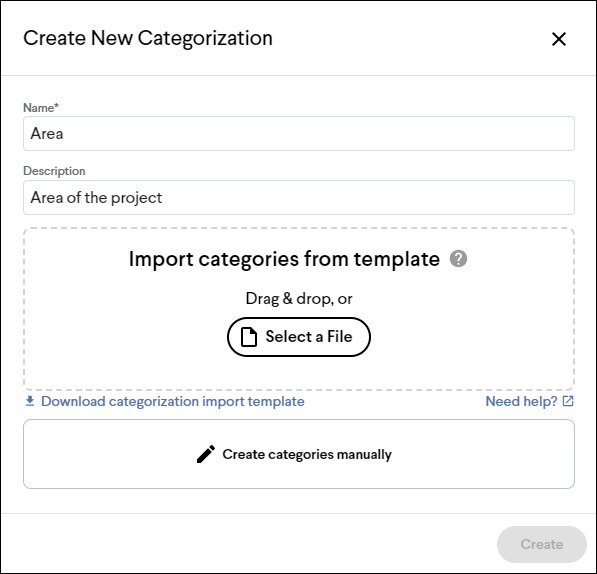Follow the Need help? link
The height and width of the screenshot is (574, 597).
click(x=521, y=401)
